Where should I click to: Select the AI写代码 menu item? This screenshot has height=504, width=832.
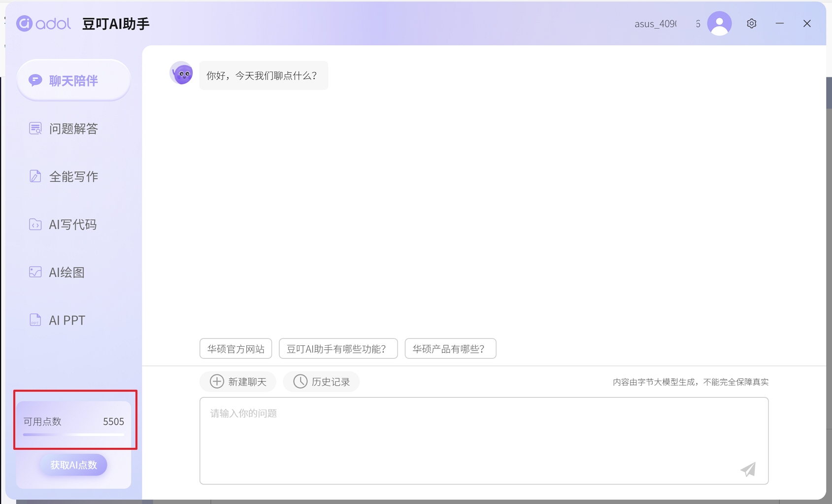tap(63, 224)
